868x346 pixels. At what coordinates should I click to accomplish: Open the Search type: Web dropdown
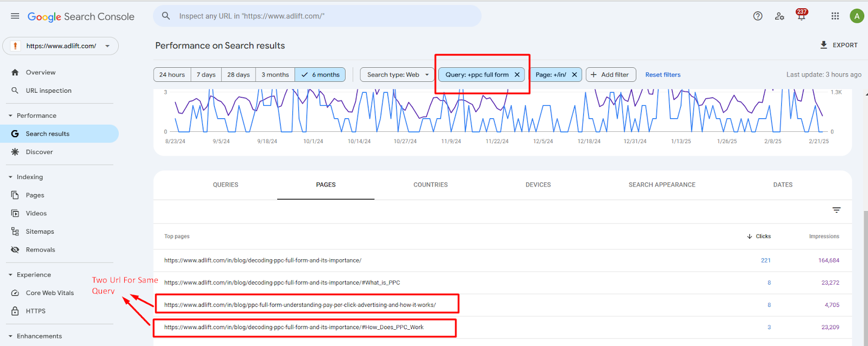click(398, 75)
